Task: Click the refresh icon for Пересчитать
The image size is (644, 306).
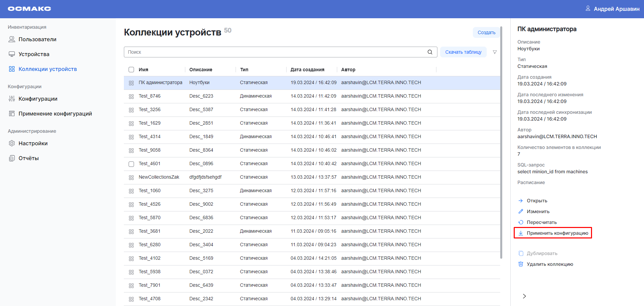Action: click(521, 222)
